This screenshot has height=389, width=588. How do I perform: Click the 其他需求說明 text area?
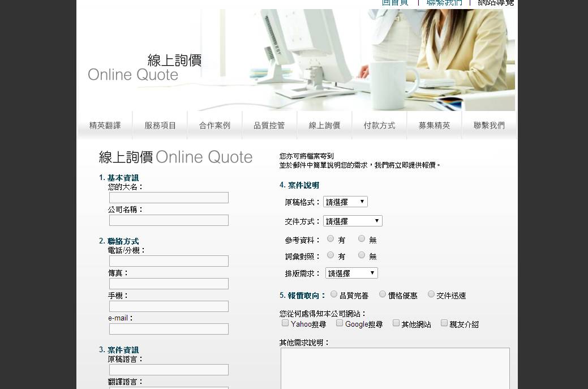[395, 368]
